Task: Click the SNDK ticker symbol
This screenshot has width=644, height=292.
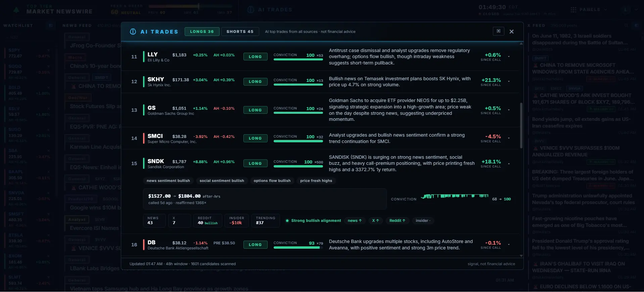Action: pyautogui.click(x=156, y=161)
